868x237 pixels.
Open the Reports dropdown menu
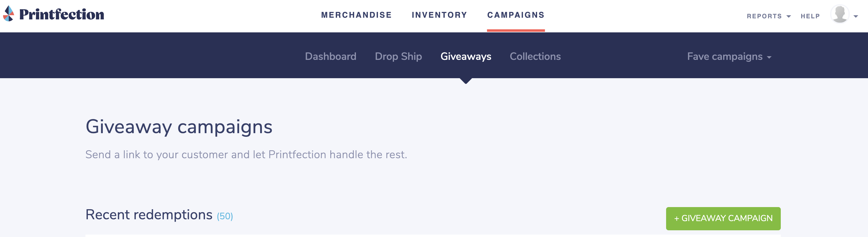tap(764, 16)
